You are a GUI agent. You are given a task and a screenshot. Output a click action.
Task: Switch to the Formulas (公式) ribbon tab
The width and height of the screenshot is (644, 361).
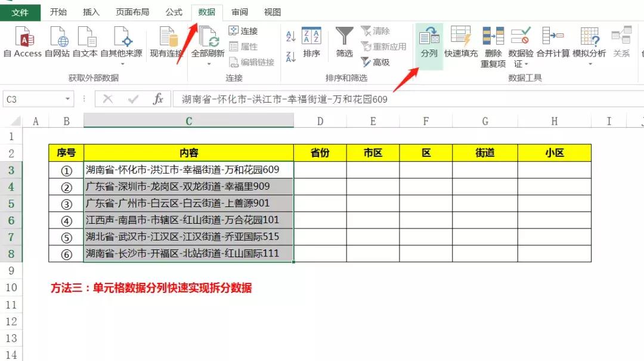173,12
